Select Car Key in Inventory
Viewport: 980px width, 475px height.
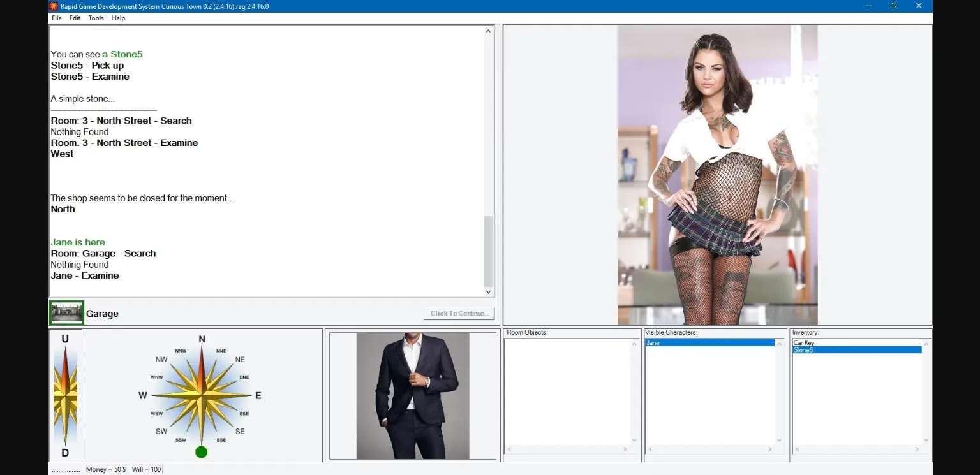pos(803,343)
